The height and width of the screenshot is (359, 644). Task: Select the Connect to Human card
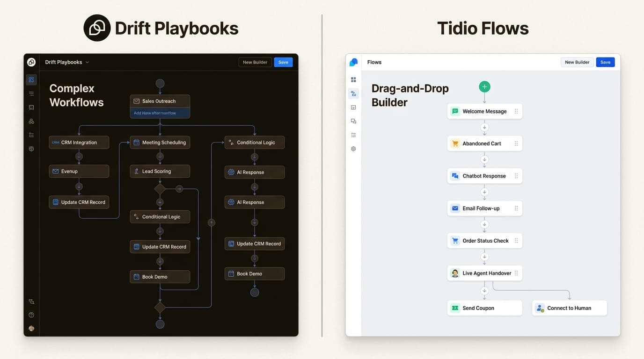(x=570, y=308)
